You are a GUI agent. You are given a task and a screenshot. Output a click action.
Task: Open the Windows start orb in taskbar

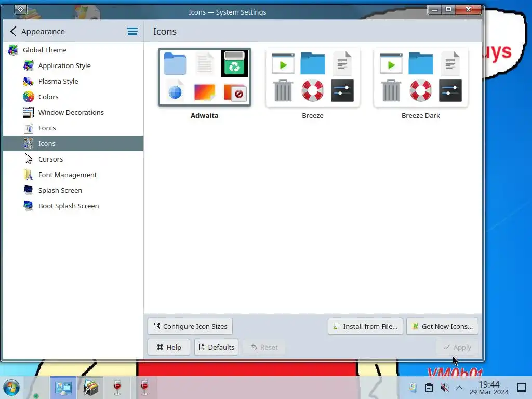click(x=11, y=388)
